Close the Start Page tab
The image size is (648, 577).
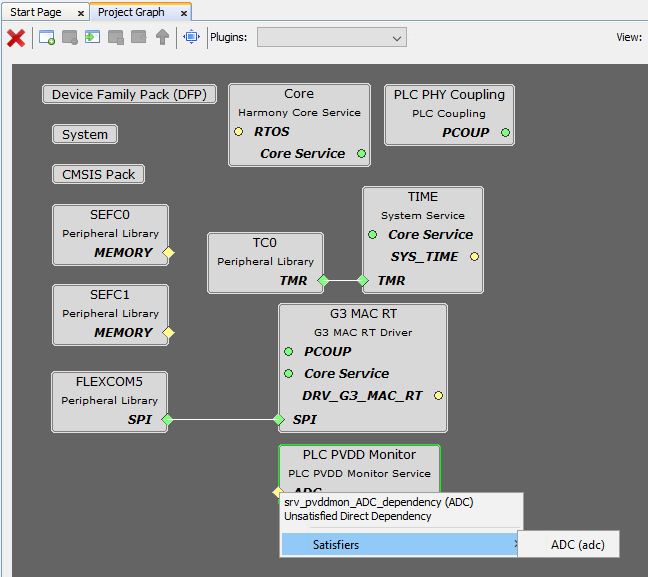point(81,14)
